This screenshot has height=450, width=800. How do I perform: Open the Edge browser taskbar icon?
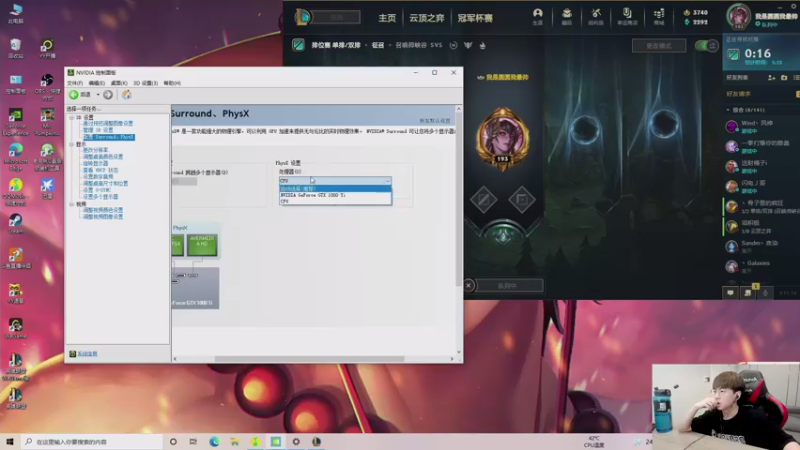coord(214,441)
